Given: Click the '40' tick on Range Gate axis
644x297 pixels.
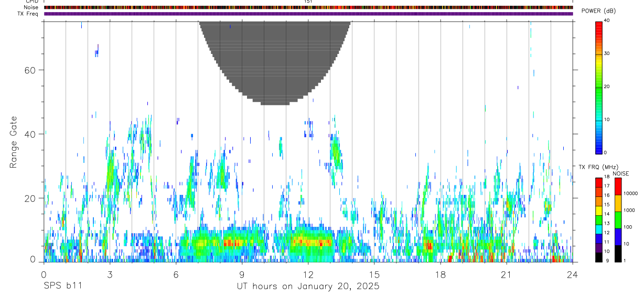Looking at the screenshot, I should pyautogui.click(x=29, y=135).
